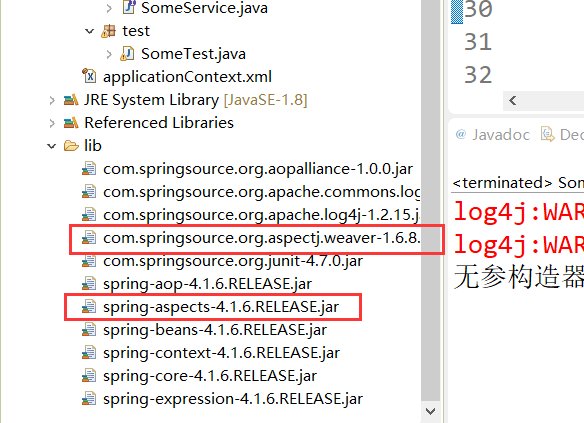Click line number 30 in editor gutter
The image size is (584, 423).
click(x=478, y=9)
